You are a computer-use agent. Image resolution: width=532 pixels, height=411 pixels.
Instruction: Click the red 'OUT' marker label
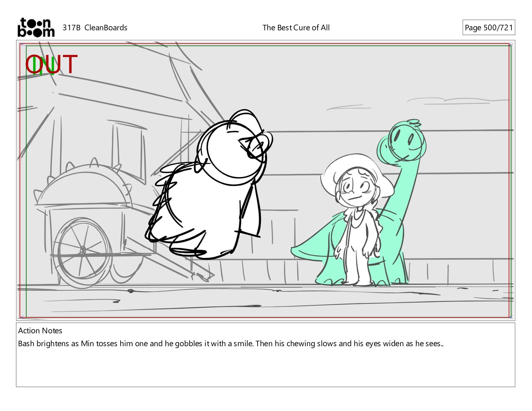coord(52,64)
